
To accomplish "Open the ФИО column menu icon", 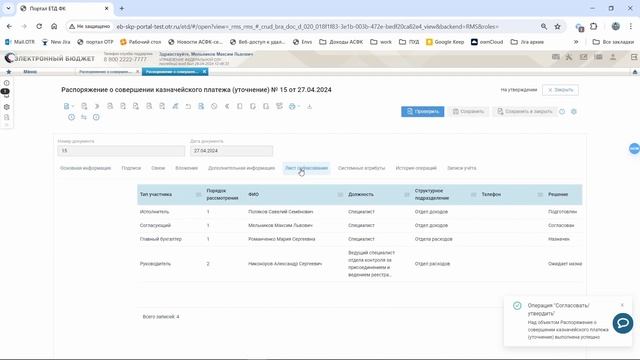I will click(340, 195).
